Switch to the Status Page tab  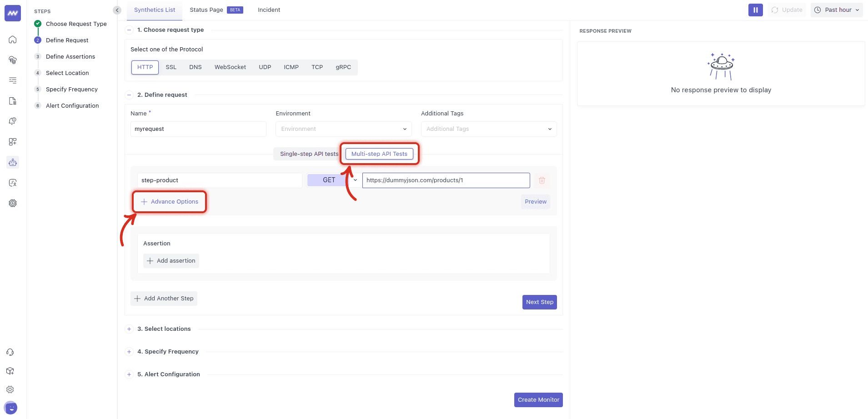coord(206,9)
